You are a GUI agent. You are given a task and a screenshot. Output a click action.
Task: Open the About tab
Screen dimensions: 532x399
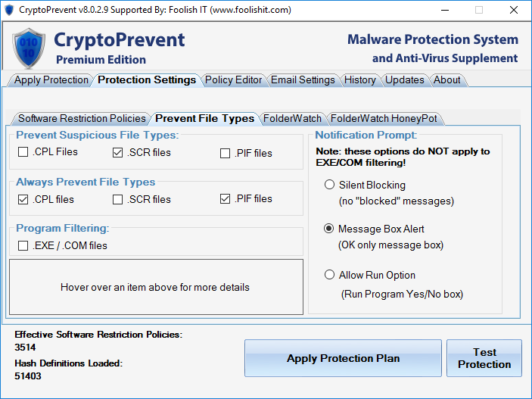(447, 79)
